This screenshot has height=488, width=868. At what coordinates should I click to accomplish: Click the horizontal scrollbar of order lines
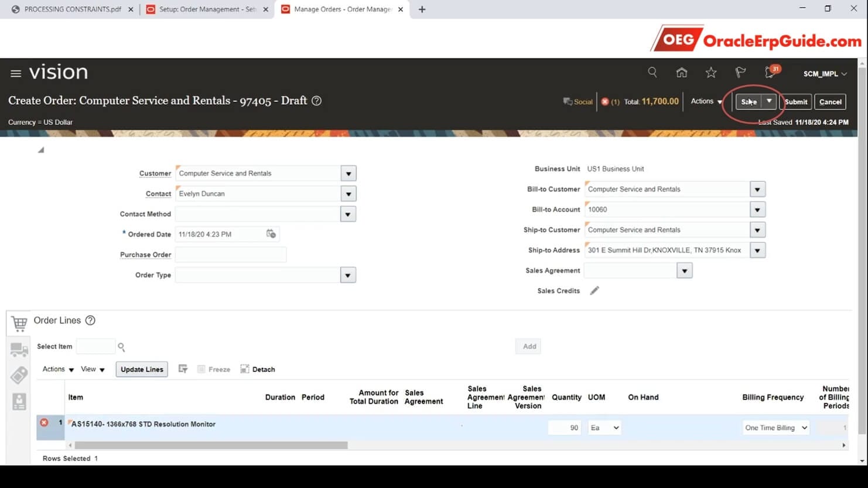point(211,445)
